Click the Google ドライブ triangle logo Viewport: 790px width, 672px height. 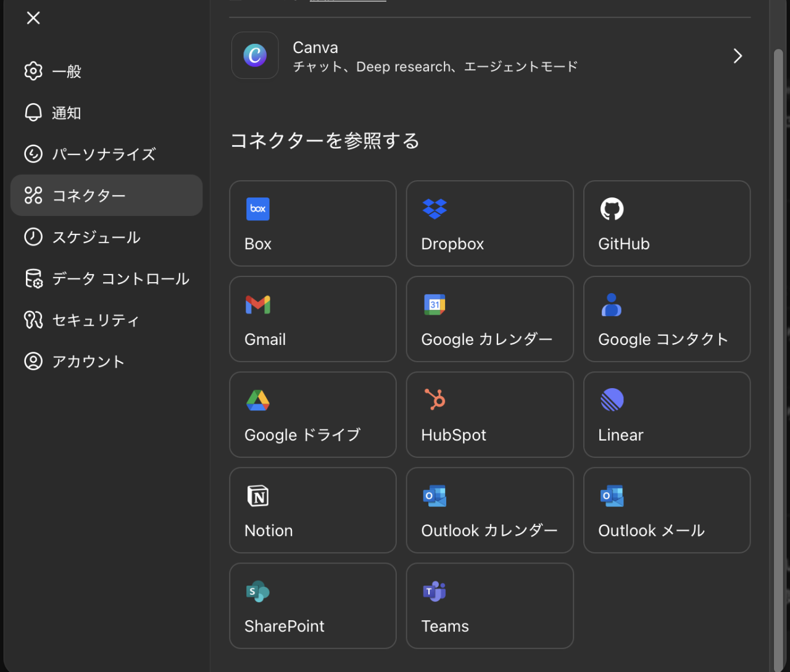258,400
